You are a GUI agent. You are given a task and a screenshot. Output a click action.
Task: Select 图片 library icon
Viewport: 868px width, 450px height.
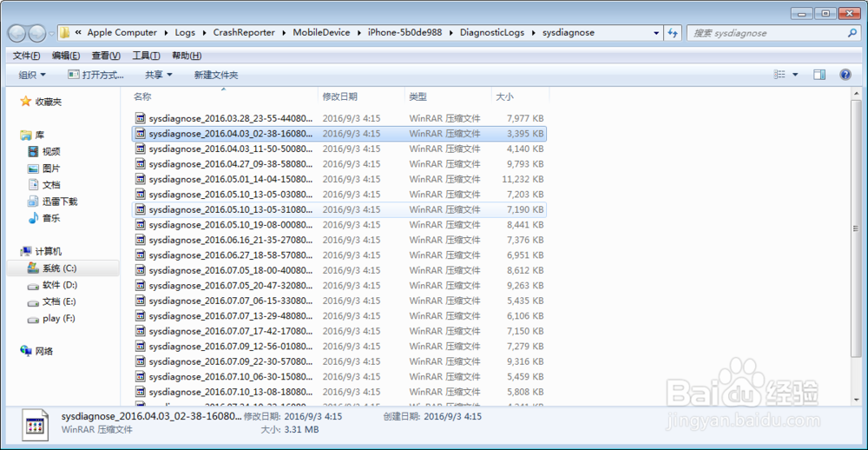tap(34, 169)
